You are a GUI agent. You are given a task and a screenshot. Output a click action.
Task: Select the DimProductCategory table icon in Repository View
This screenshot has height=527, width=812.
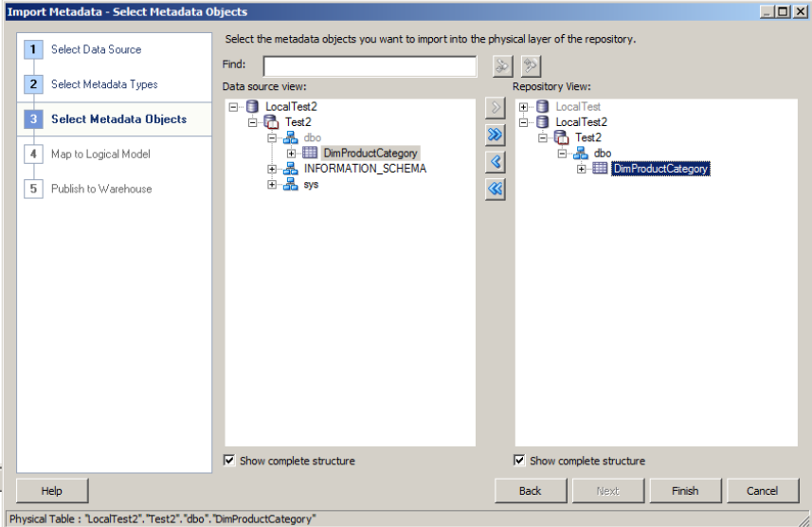(600, 169)
